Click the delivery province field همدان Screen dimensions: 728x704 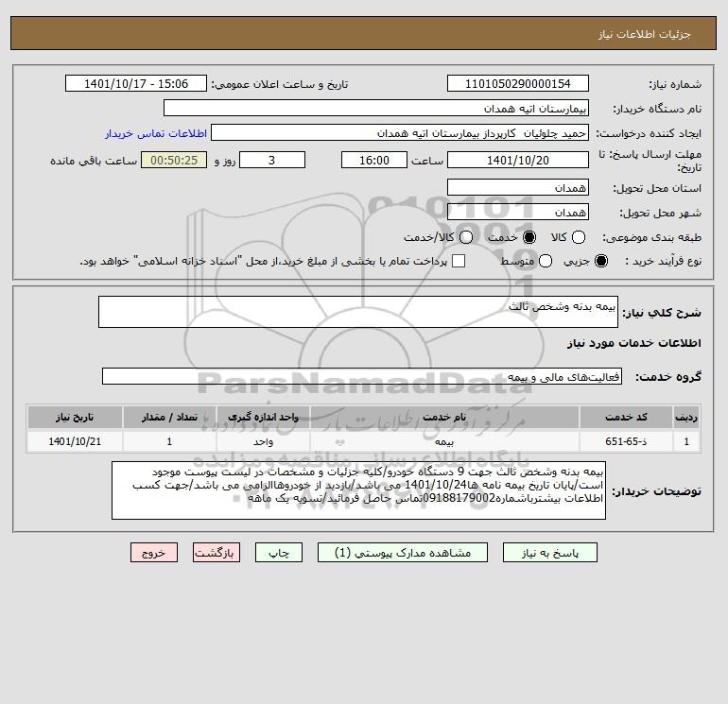coord(518,187)
